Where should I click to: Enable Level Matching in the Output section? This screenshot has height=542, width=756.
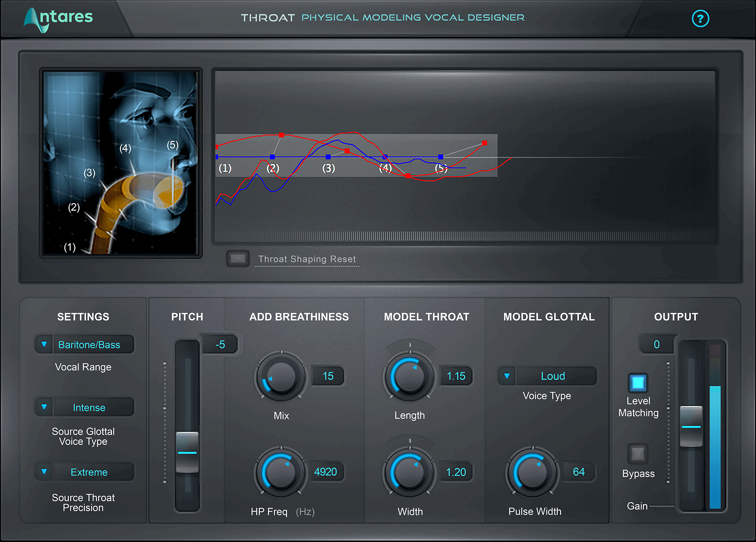[638, 383]
